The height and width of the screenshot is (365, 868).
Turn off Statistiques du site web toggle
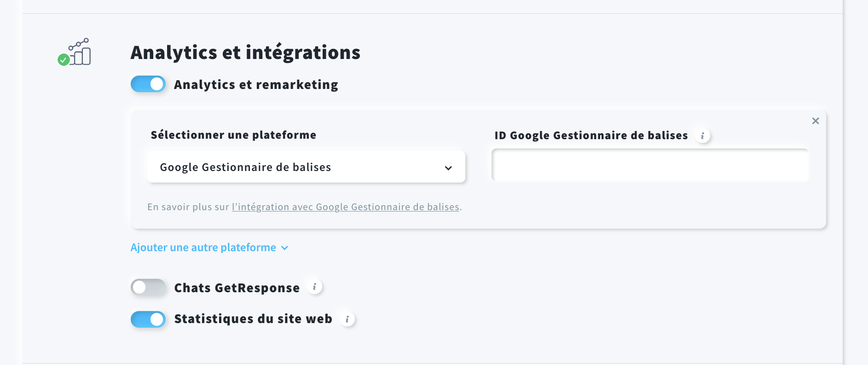click(x=148, y=319)
